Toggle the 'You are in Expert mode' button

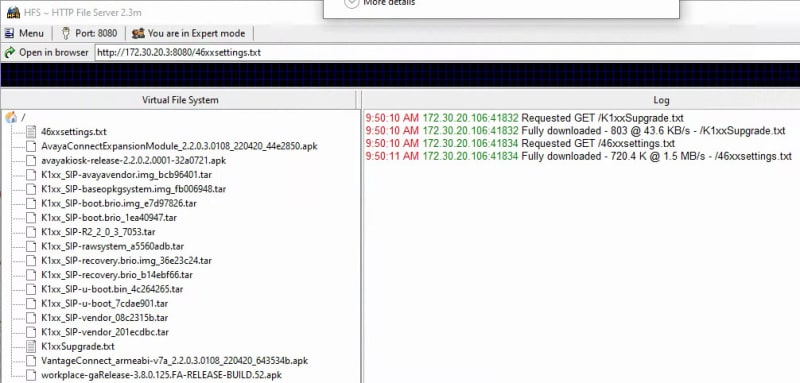(188, 33)
